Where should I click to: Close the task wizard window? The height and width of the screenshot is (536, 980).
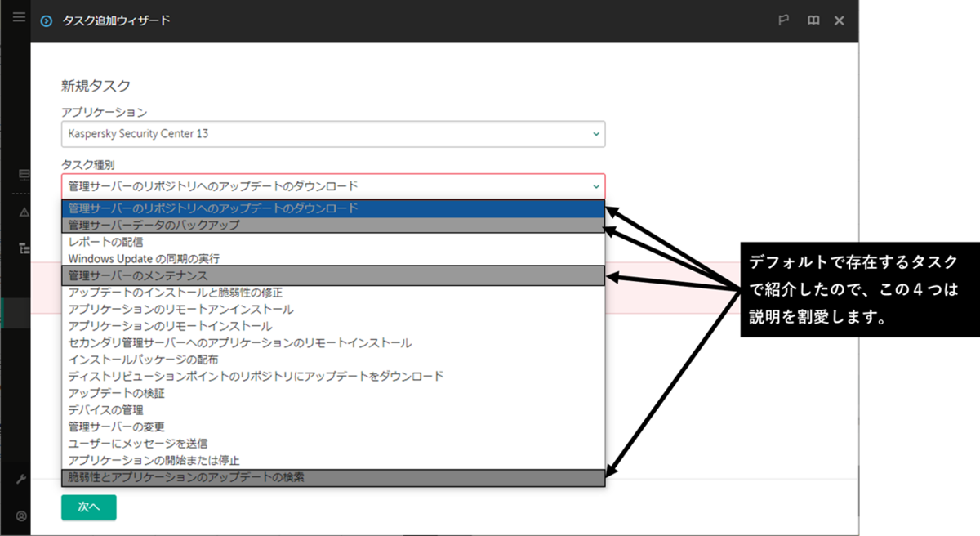[x=839, y=20]
